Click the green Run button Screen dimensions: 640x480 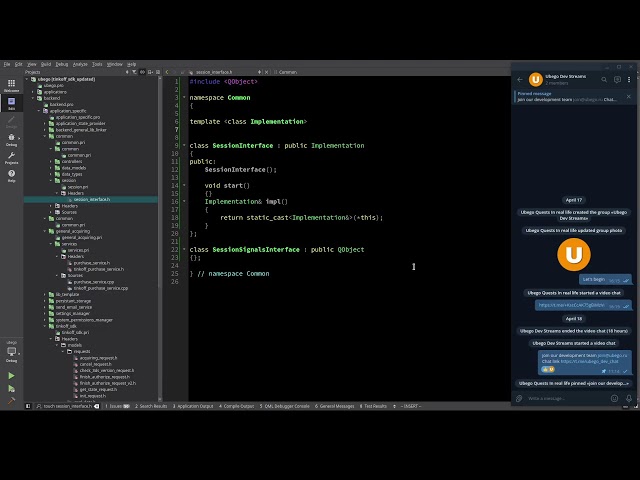(x=11, y=376)
